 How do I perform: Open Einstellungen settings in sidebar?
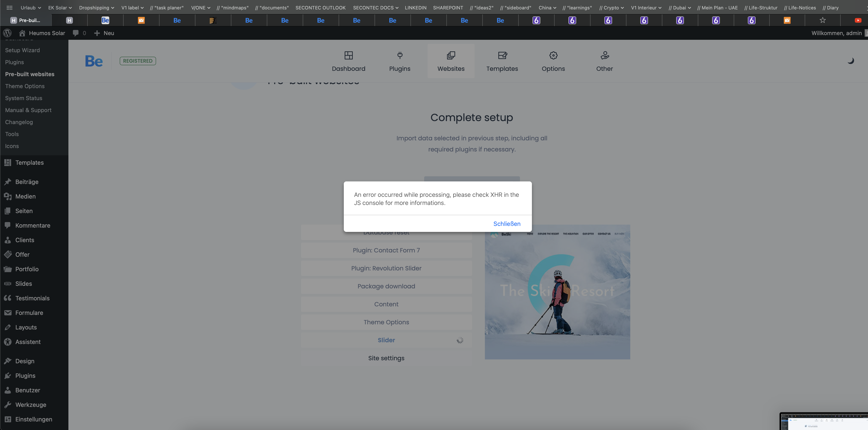pos(34,419)
